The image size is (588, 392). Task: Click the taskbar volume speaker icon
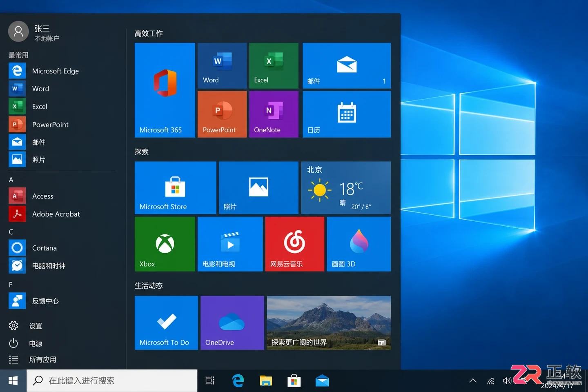point(507,381)
